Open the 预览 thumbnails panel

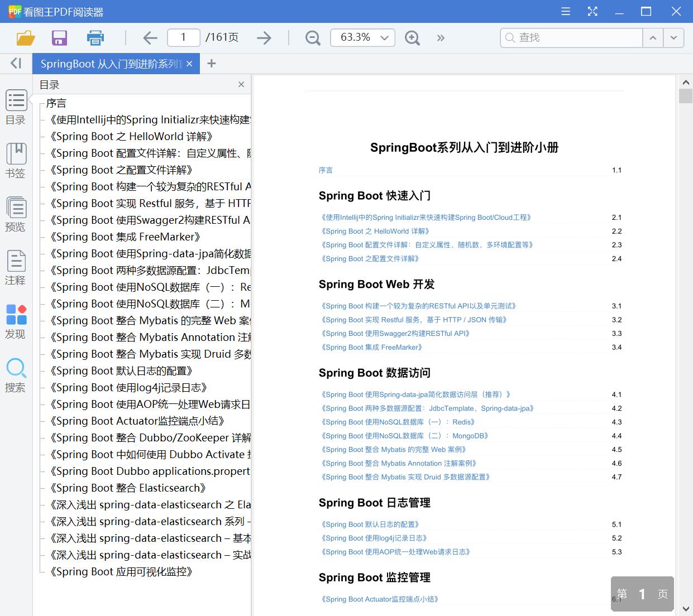click(x=16, y=214)
